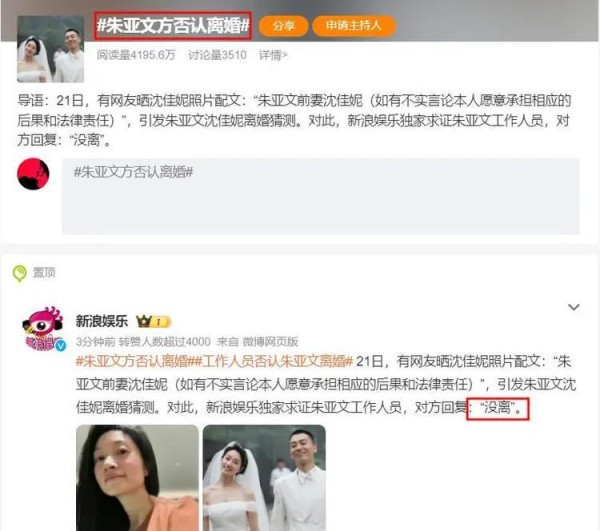Click the 分享 share button
The height and width of the screenshot is (531, 600).
point(283,26)
